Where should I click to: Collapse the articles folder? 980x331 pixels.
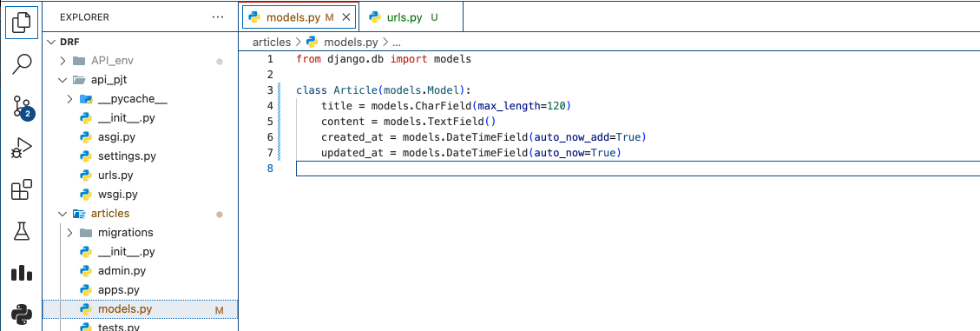[x=62, y=214]
